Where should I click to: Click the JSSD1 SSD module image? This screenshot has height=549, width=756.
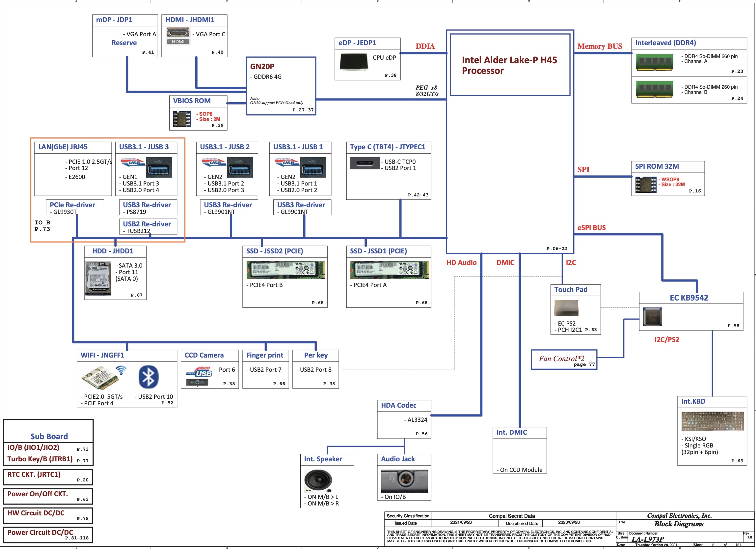[389, 270]
